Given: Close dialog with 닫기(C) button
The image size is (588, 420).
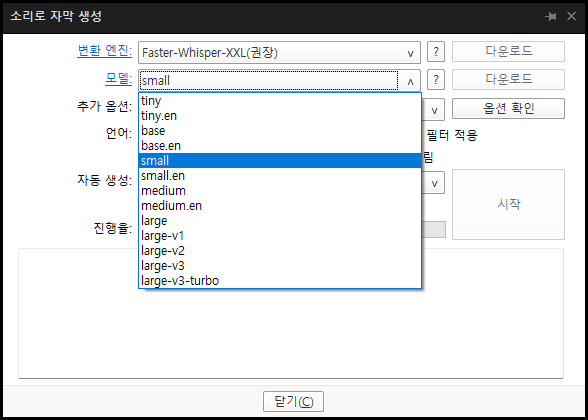Looking at the screenshot, I should (293, 402).
